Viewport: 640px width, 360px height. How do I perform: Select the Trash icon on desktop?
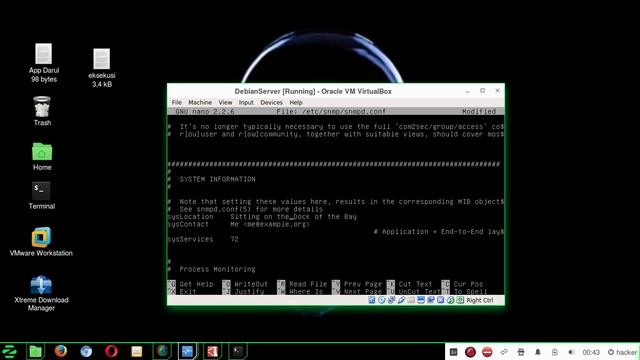click(x=42, y=111)
